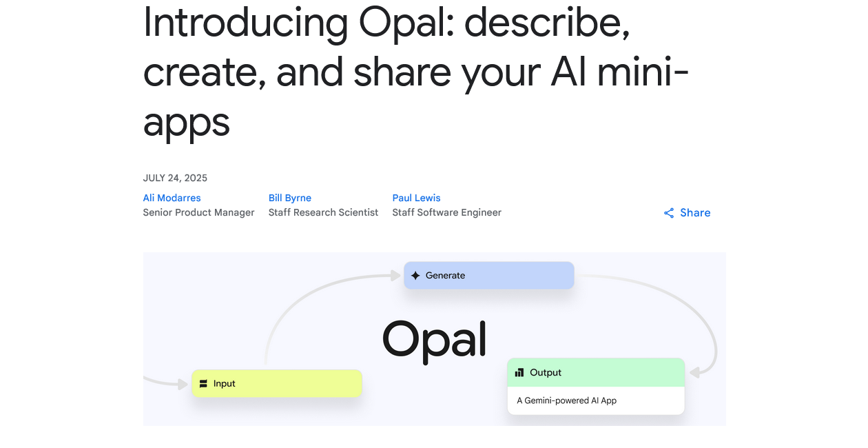This screenshot has height=448, width=868.
Task: Click the arrowhead pointing at Output node
Action: (694, 372)
